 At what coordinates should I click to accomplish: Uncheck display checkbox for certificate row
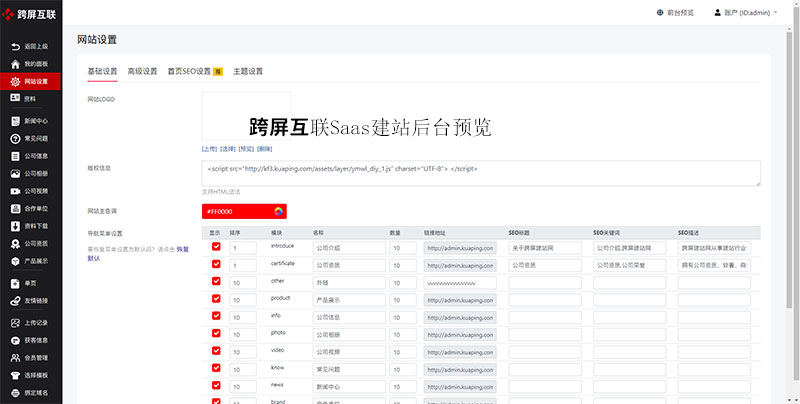tap(216, 264)
